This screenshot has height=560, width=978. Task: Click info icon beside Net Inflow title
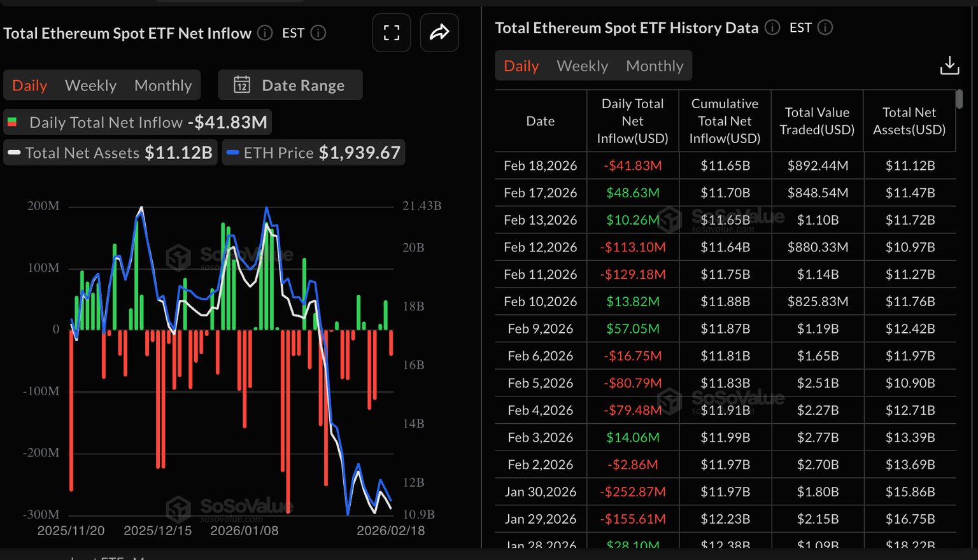(x=265, y=33)
